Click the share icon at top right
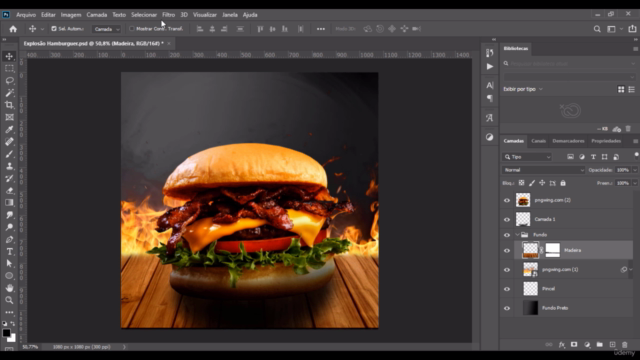 coord(632,29)
